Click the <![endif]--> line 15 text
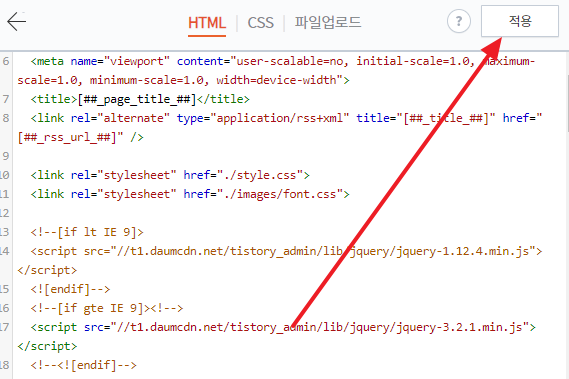This screenshot has height=379, width=569. [x=70, y=289]
